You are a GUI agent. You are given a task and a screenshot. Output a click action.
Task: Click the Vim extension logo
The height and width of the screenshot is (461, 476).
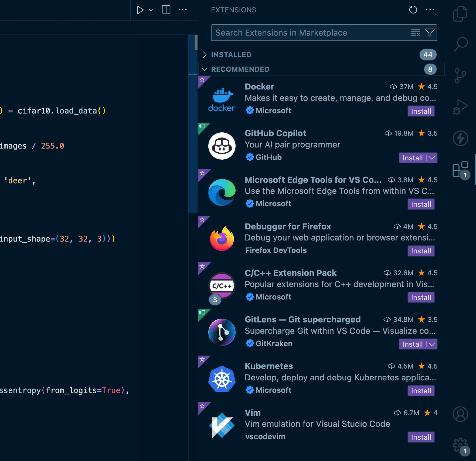click(x=222, y=425)
